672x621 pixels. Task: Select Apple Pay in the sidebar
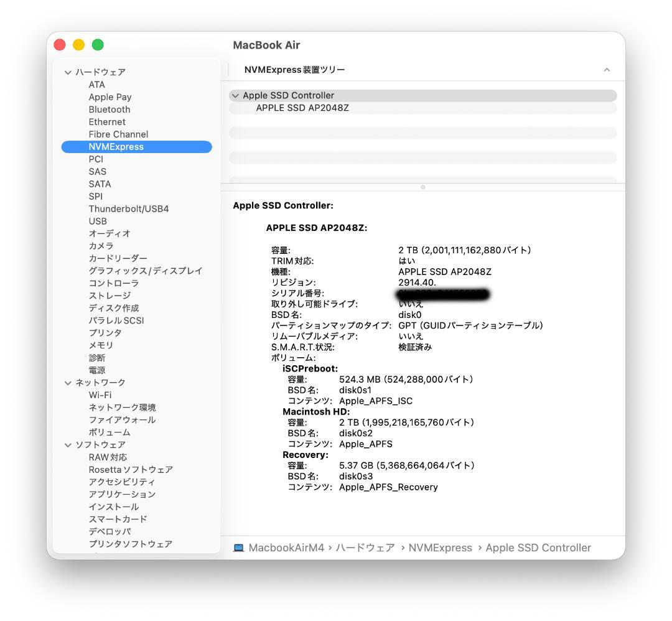point(110,97)
